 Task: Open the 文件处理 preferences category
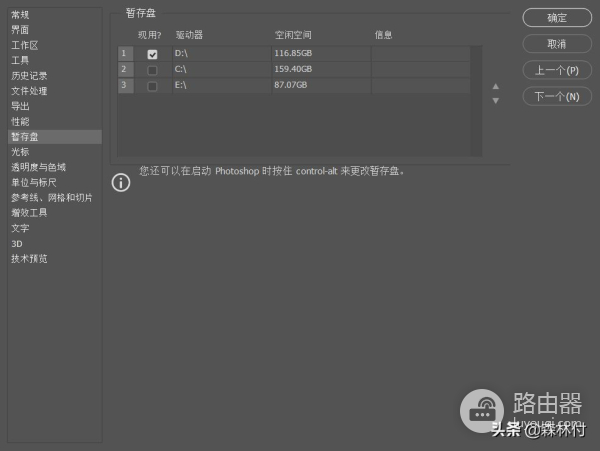(x=55, y=91)
